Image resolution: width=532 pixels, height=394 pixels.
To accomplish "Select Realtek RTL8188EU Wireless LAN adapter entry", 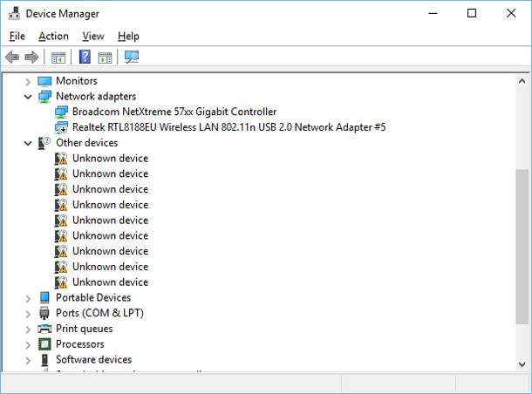I will click(229, 127).
